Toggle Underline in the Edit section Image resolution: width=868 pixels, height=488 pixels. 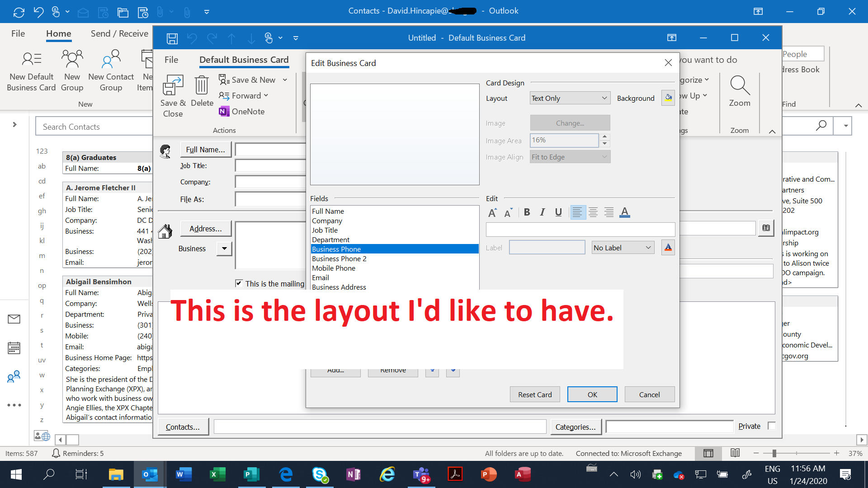click(x=558, y=212)
